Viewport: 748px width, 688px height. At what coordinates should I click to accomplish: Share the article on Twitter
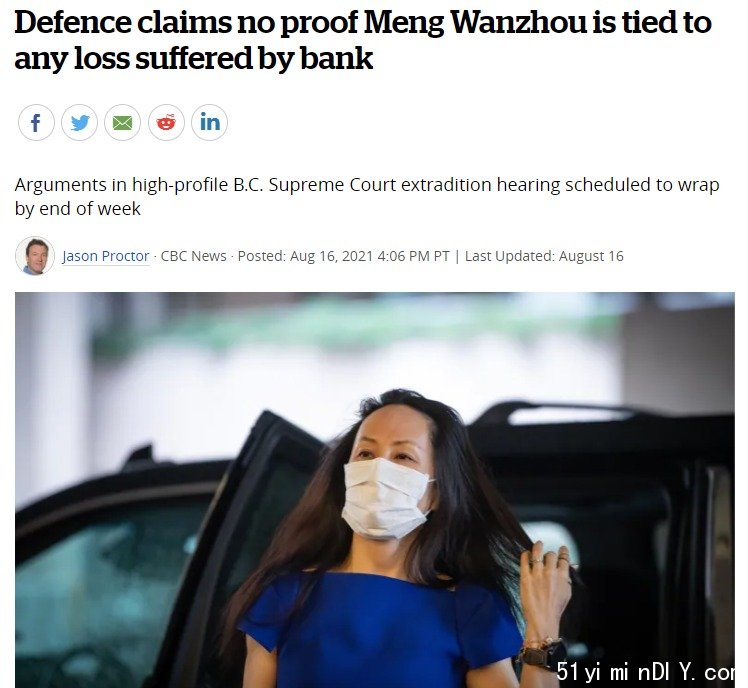click(x=80, y=123)
